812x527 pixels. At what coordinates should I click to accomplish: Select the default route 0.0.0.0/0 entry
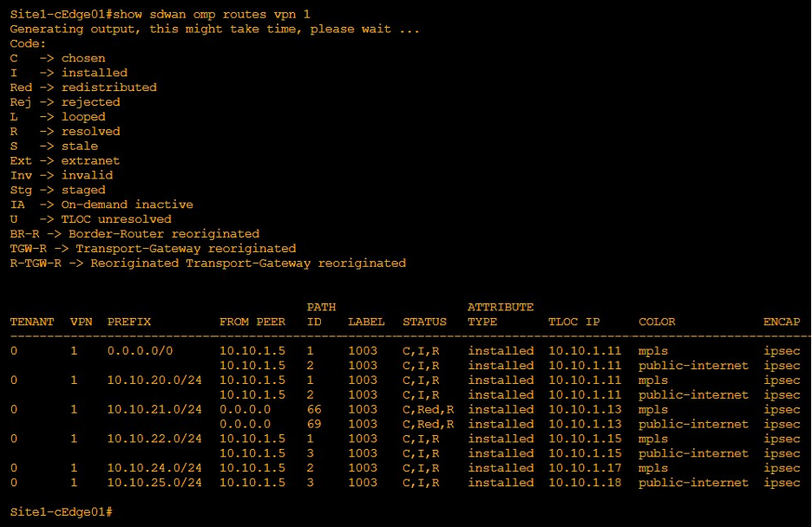139,350
